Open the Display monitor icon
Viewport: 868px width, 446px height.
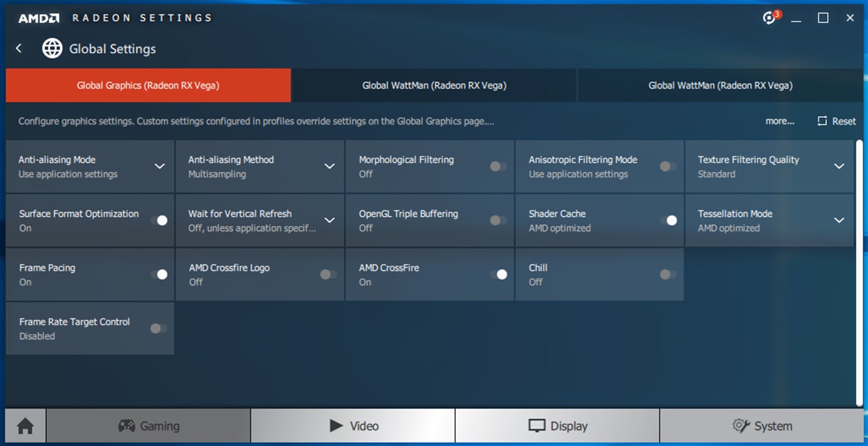click(538, 426)
